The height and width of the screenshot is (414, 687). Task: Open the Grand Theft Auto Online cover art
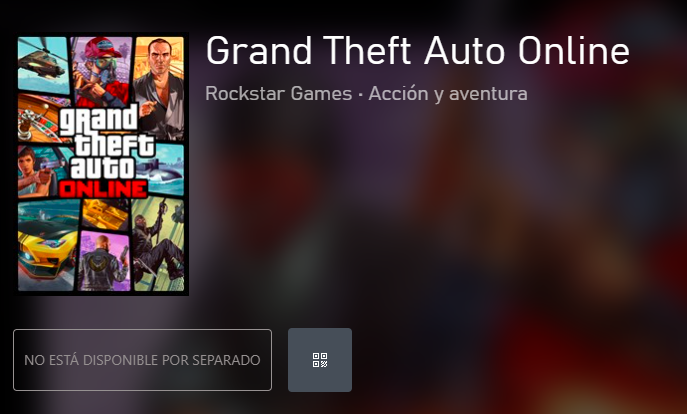[x=101, y=164]
